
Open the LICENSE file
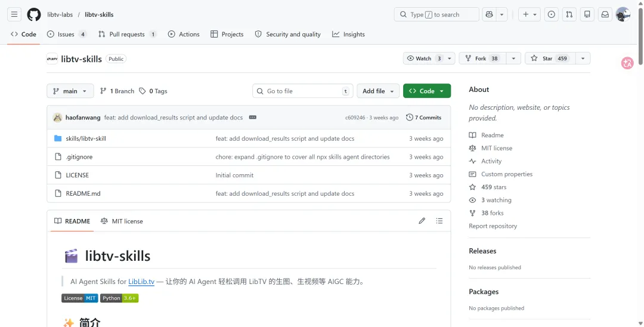(77, 175)
